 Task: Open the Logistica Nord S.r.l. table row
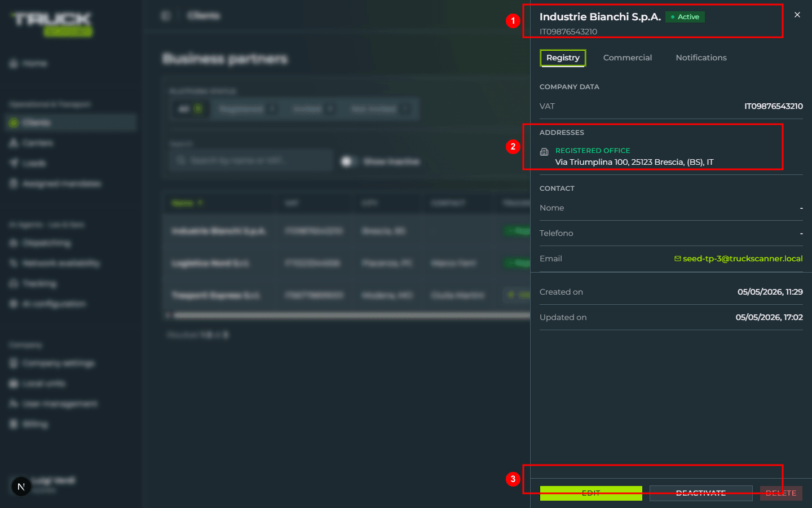point(347,263)
